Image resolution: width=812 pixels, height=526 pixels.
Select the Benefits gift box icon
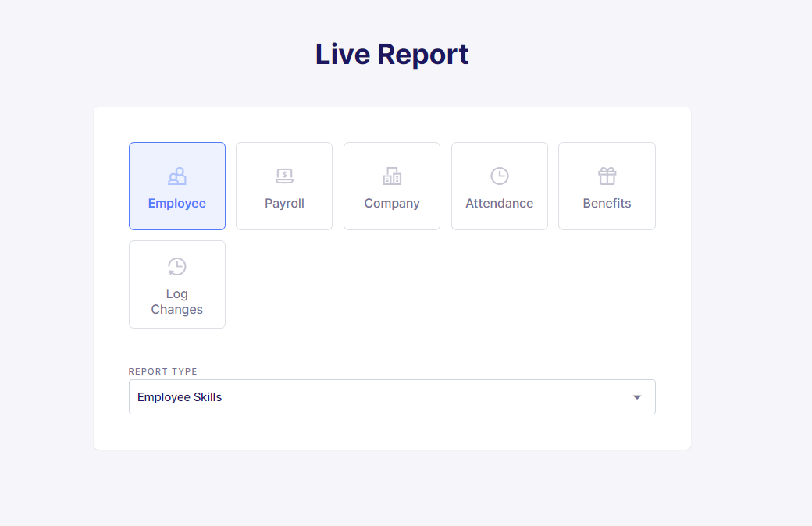pyautogui.click(x=607, y=176)
